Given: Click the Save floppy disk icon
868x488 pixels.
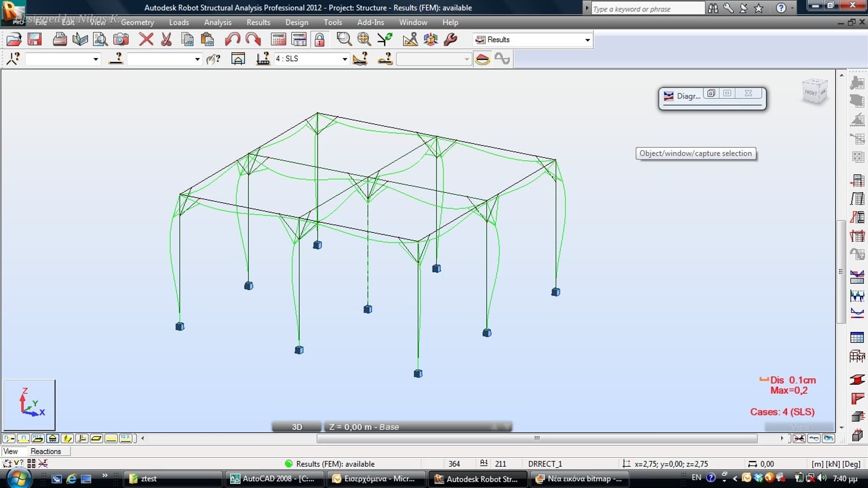Looking at the screenshot, I should tap(35, 40).
